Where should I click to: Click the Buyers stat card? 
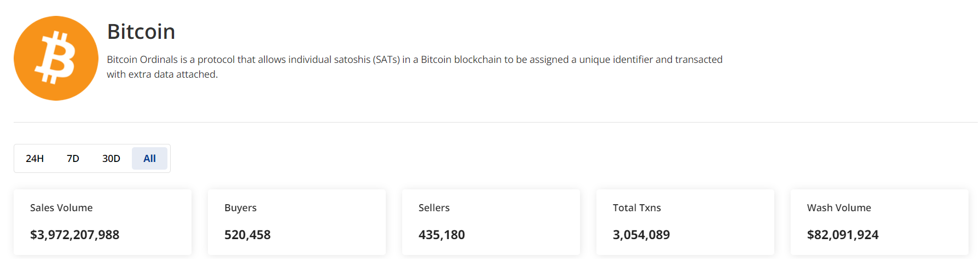(x=297, y=222)
